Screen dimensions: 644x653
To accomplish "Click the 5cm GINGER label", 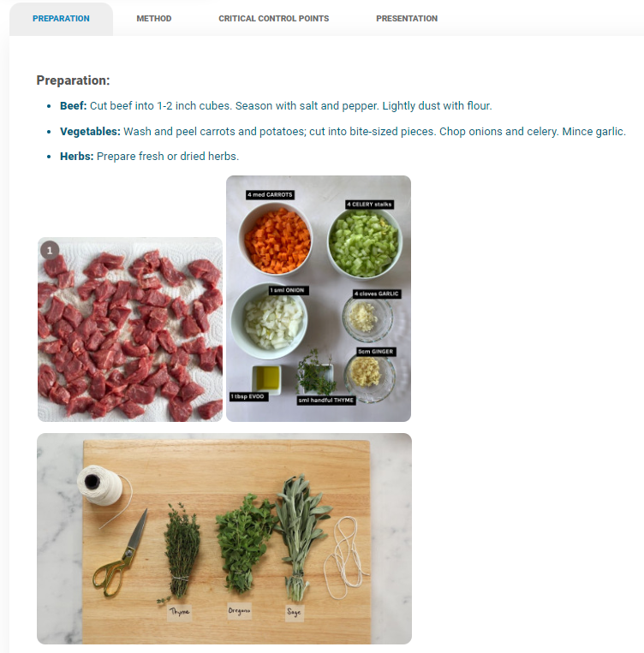I will point(376,352).
